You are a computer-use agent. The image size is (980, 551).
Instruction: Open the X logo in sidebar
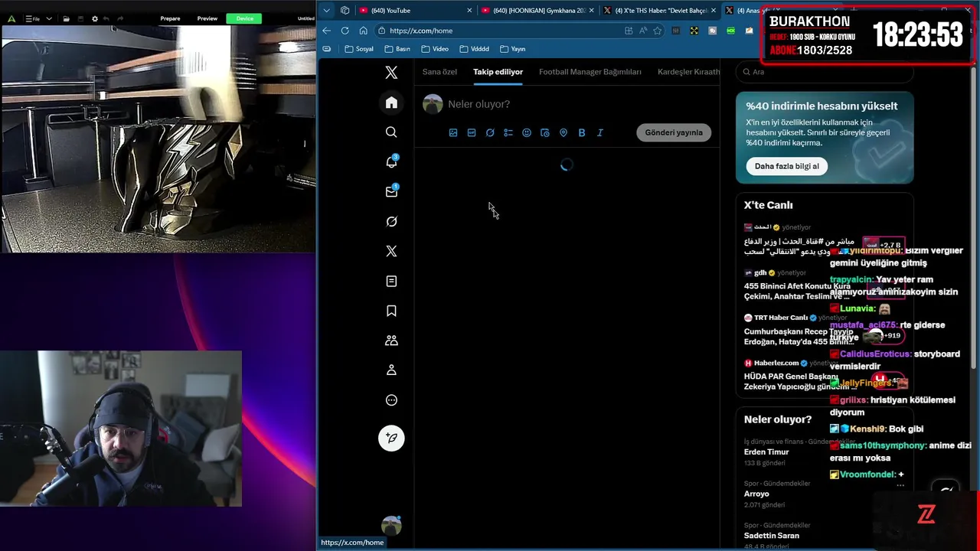coord(391,73)
